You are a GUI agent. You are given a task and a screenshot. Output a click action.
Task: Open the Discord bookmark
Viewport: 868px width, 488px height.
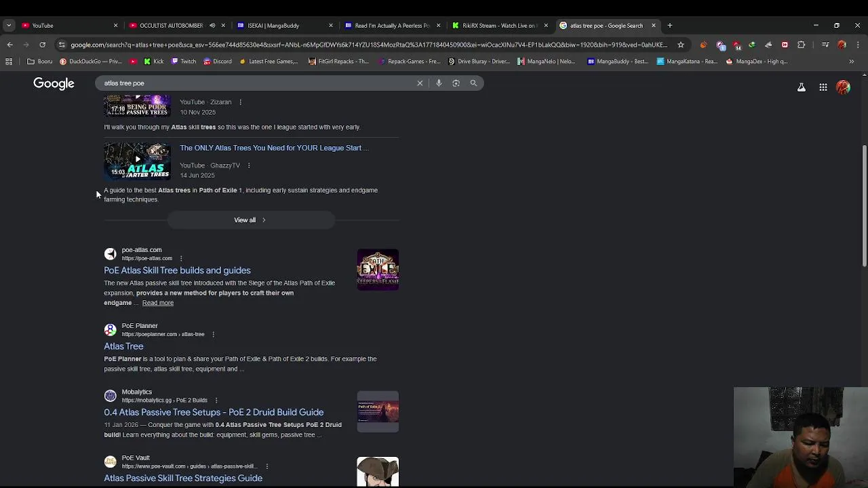[217, 61]
